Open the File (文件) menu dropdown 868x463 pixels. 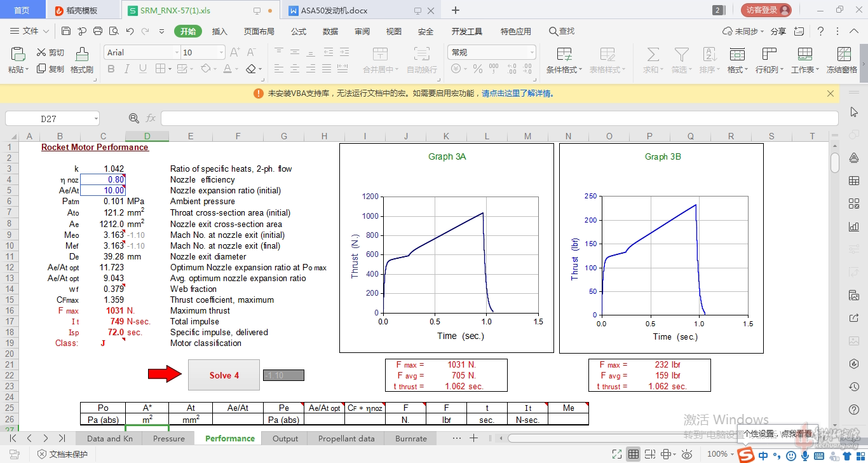pyautogui.click(x=29, y=31)
